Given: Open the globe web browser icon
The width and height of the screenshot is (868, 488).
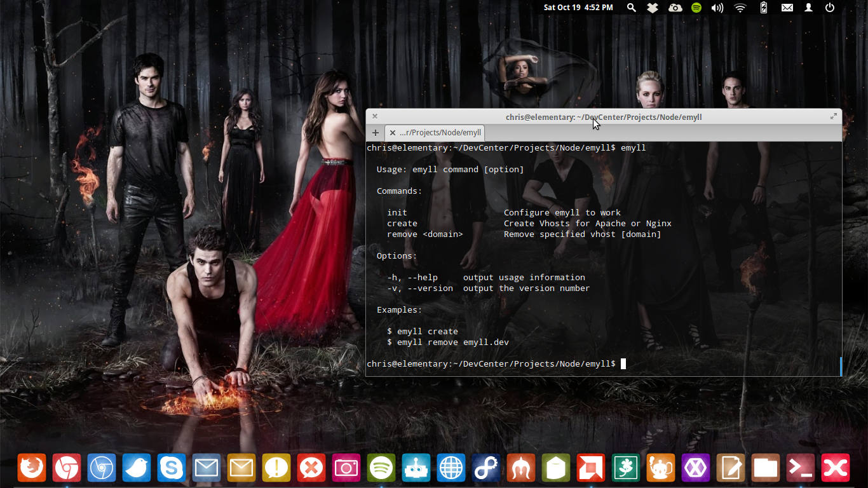Looking at the screenshot, I should [451, 468].
